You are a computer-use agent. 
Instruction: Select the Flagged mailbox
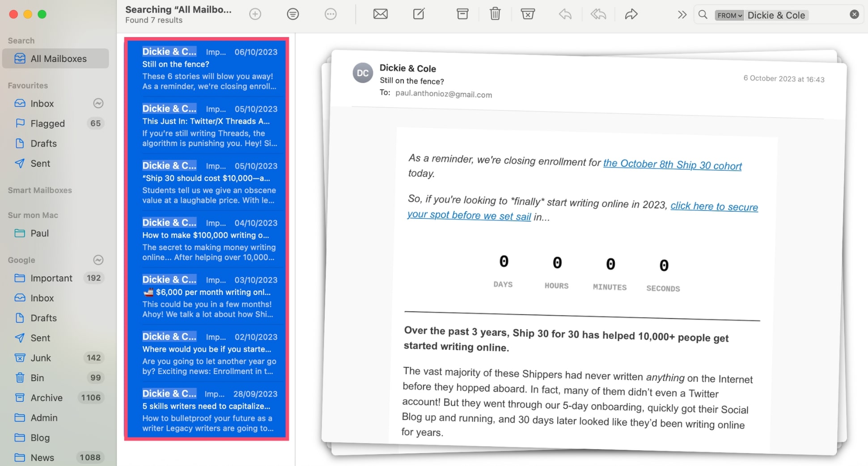point(47,124)
